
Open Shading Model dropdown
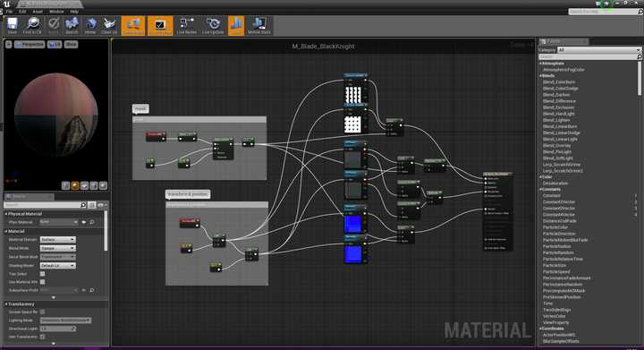click(58, 265)
